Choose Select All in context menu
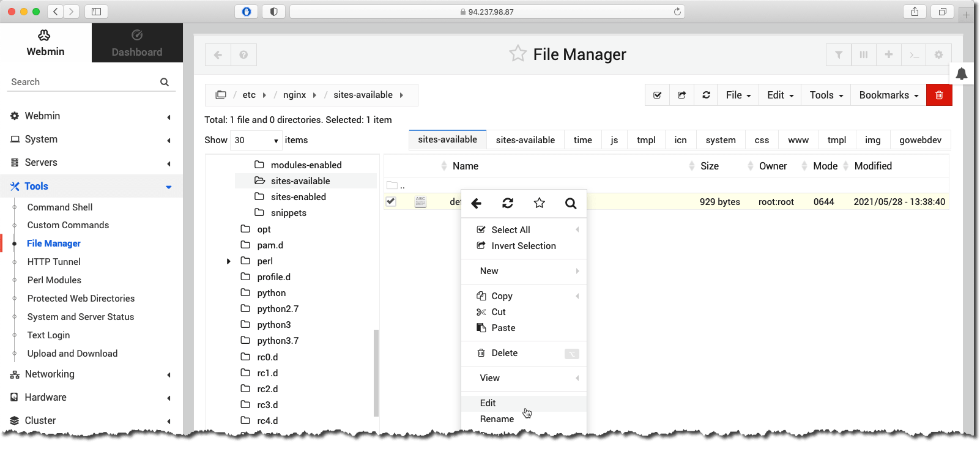Image resolution: width=980 pixels, height=457 pixels. tap(524, 230)
